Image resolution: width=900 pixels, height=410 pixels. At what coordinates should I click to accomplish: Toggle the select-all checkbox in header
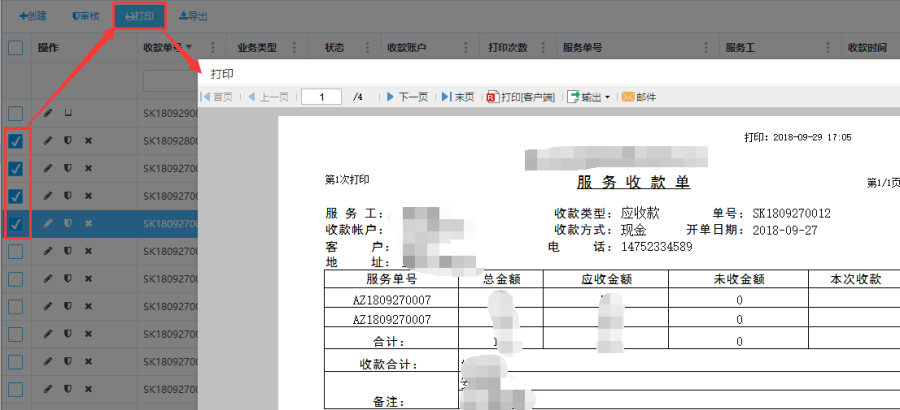(x=16, y=47)
